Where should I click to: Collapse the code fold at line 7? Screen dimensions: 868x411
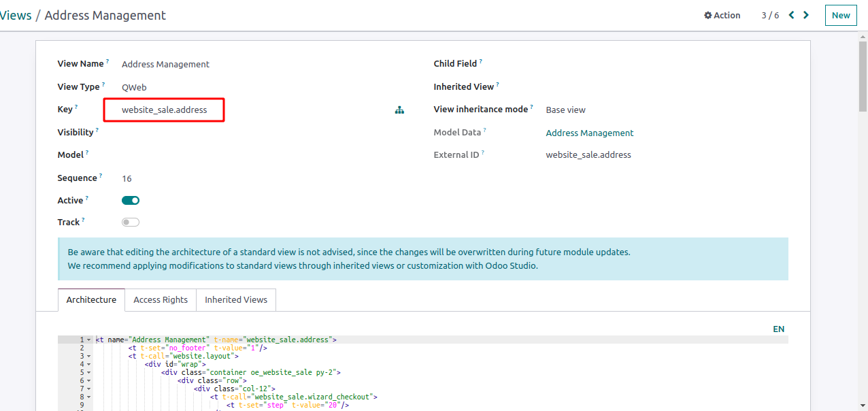(89, 389)
